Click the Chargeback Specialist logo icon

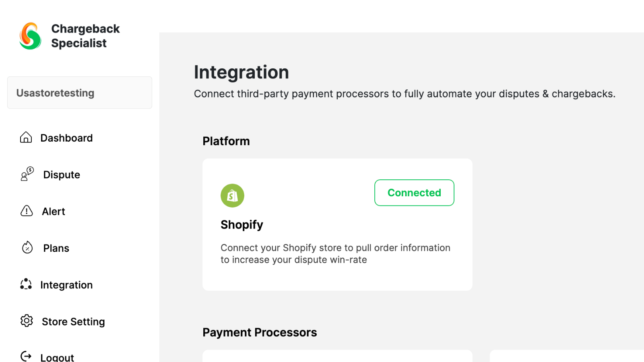tap(30, 36)
